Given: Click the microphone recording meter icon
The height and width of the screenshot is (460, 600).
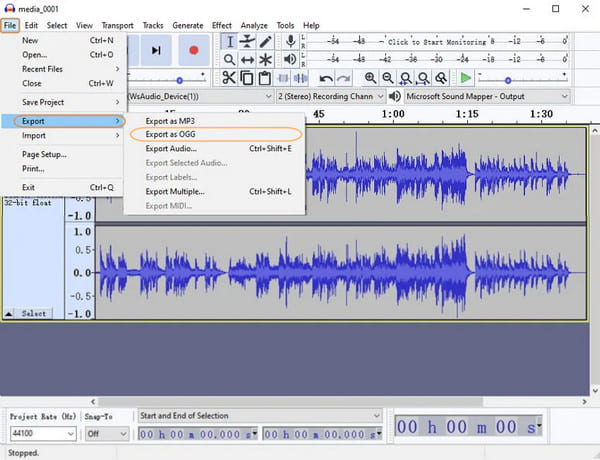Looking at the screenshot, I should [x=290, y=41].
